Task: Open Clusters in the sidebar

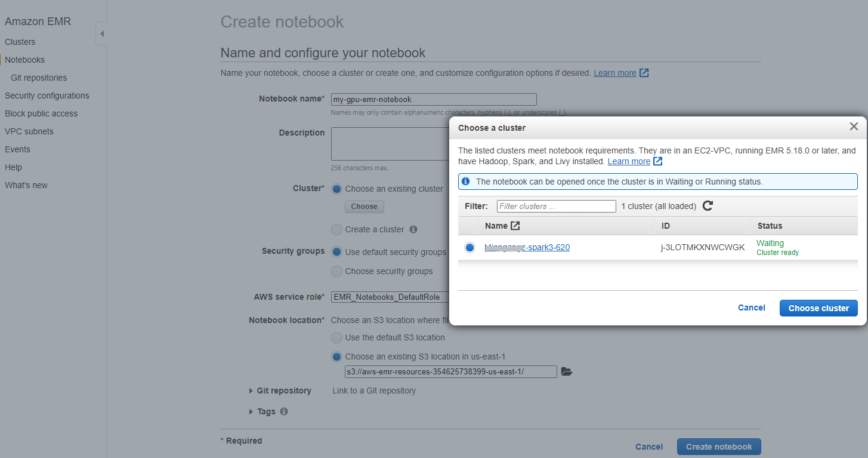Action: point(20,42)
